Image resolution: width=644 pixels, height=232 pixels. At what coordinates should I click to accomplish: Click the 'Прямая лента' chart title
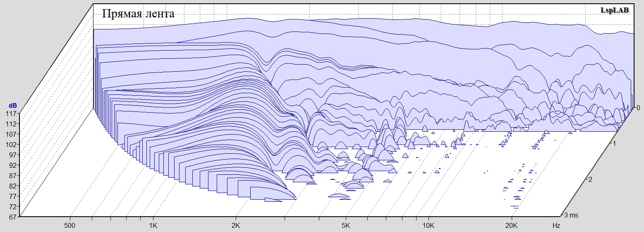click(x=138, y=15)
